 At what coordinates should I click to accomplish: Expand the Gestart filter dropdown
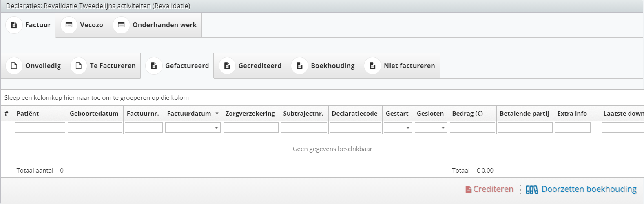pyautogui.click(x=408, y=128)
